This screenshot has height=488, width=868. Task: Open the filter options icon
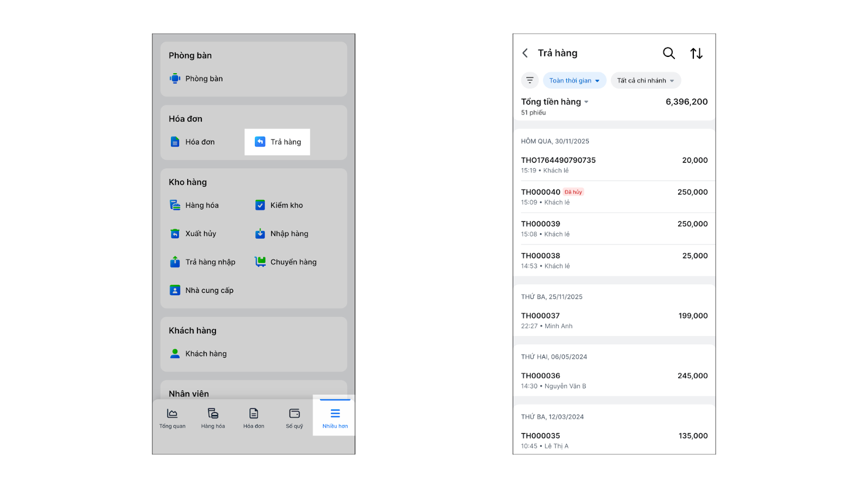[x=530, y=80]
